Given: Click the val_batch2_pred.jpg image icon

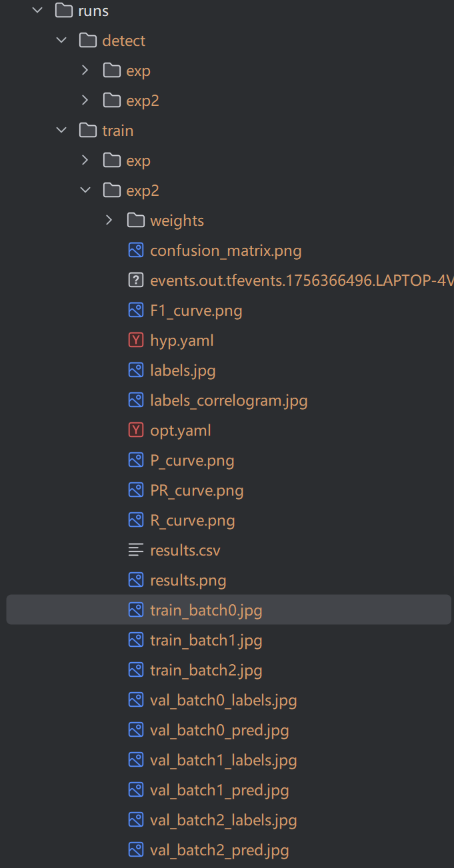Looking at the screenshot, I should coord(136,850).
